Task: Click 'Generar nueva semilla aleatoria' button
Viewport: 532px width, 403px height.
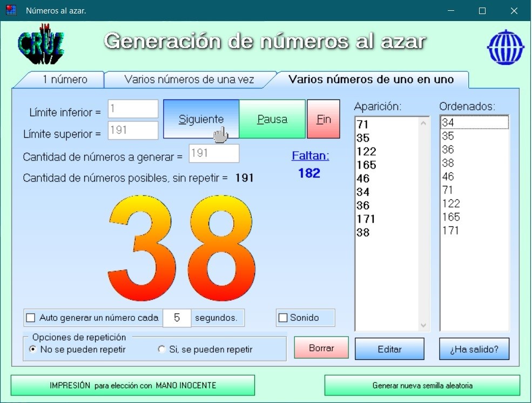Action: click(422, 386)
